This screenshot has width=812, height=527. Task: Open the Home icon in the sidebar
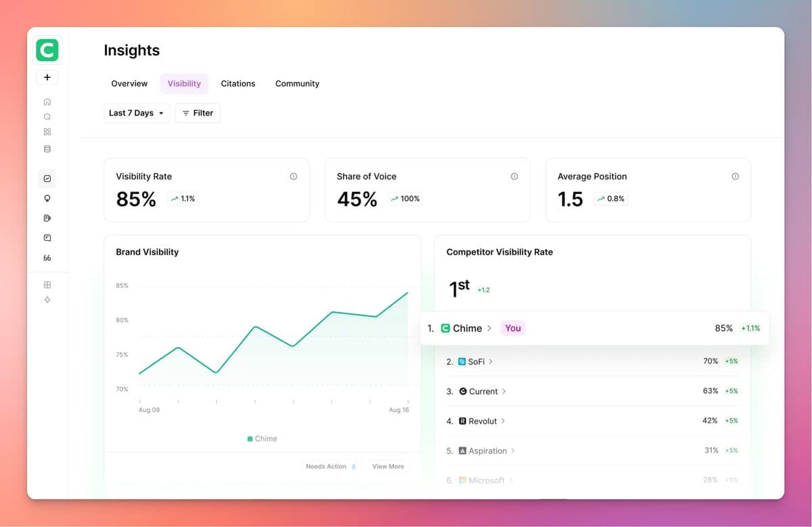tap(47, 101)
